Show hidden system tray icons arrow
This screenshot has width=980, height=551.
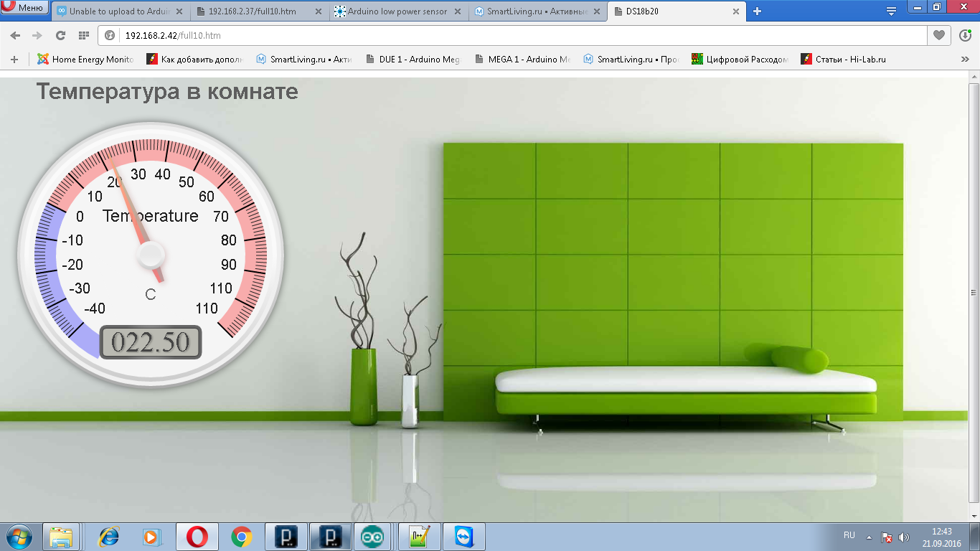coord(869,537)
